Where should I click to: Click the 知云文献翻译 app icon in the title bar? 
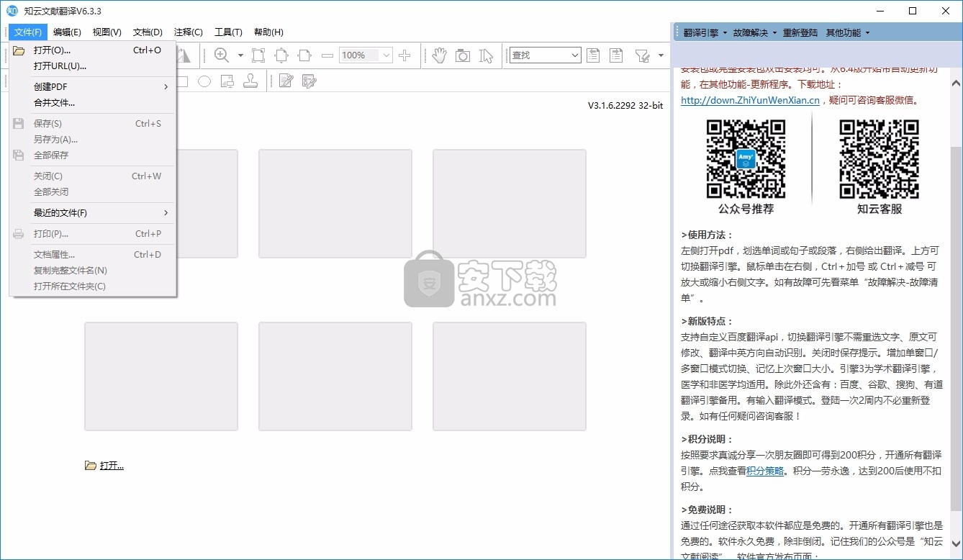tap(12, 11)
